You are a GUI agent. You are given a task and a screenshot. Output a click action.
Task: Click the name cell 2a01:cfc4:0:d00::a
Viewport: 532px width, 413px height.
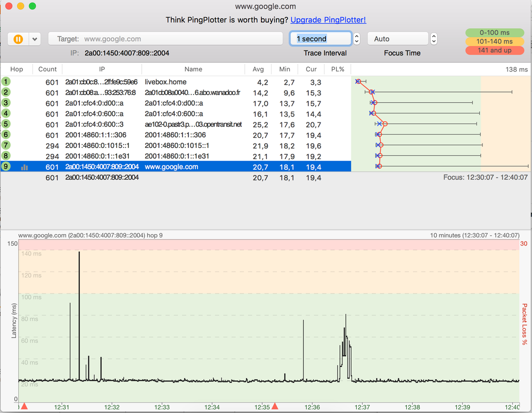tap(174, 103)
